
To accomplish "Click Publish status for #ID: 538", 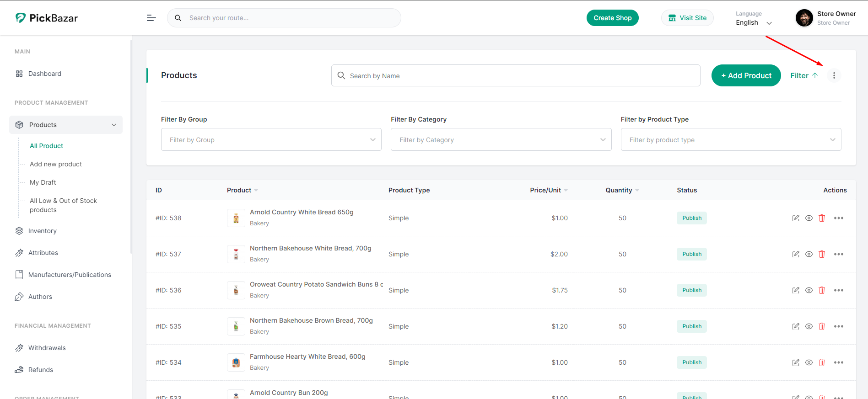I will tap(691, 218).
